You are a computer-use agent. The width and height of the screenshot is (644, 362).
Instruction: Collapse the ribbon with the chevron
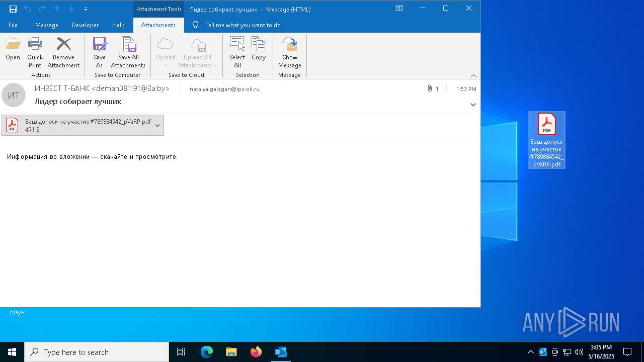pos(473,75)
